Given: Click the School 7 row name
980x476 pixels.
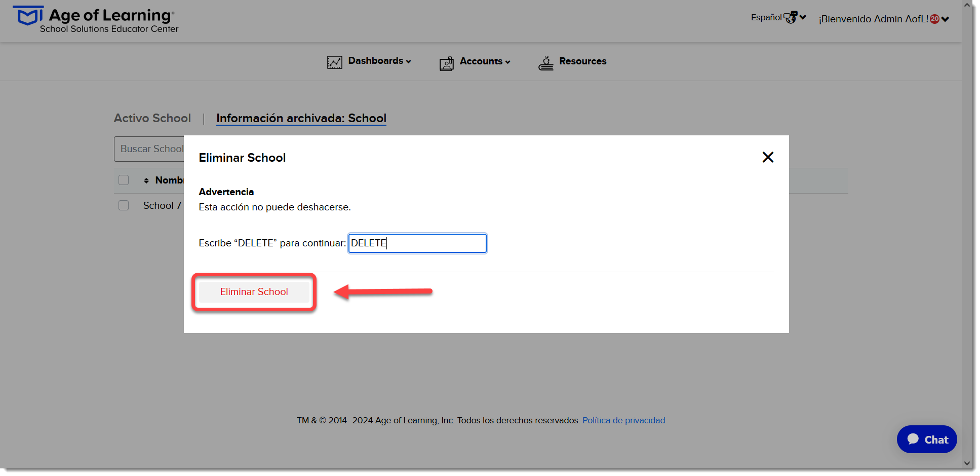Looking at the screenshot, I should coord(162,205).
